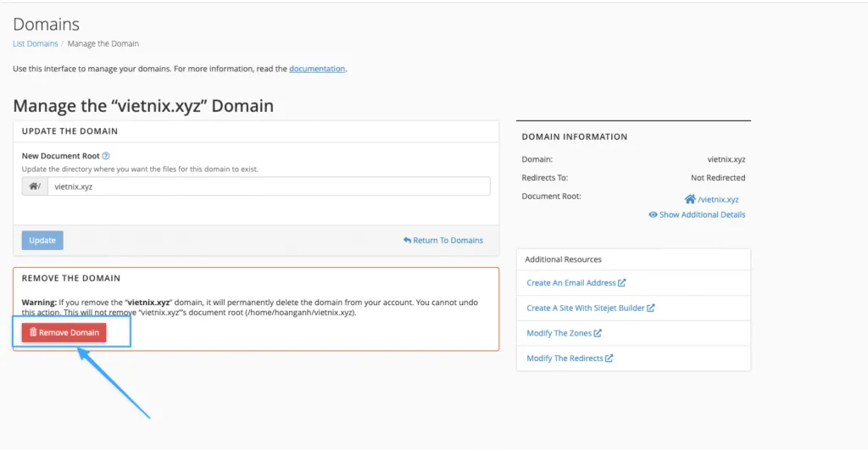Click external link icon beside Create An Email Address

click(x=622, y=283)
